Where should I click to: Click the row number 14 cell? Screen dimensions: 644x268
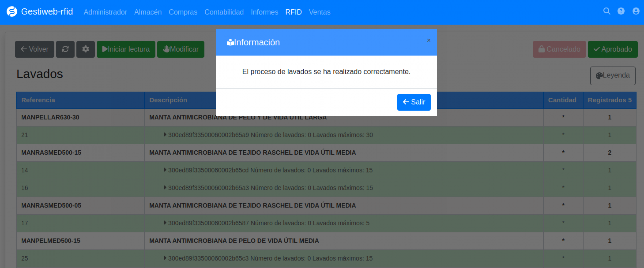click(80, 170)
